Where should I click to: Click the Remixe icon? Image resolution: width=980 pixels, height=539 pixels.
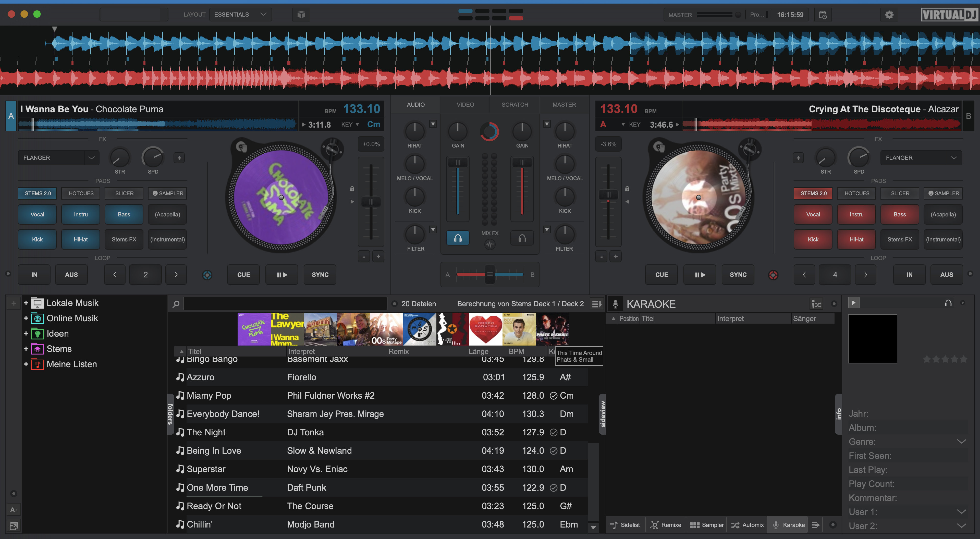(x=655, y=524)
